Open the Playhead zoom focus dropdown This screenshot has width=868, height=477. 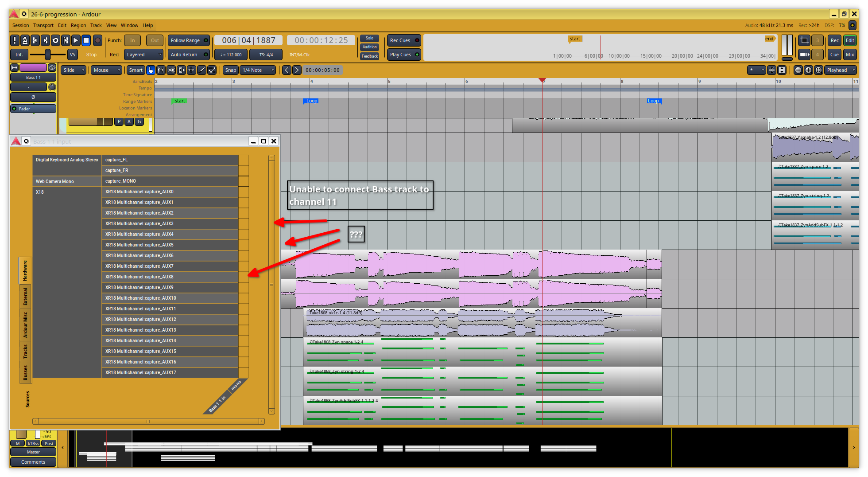pos(841,70)
